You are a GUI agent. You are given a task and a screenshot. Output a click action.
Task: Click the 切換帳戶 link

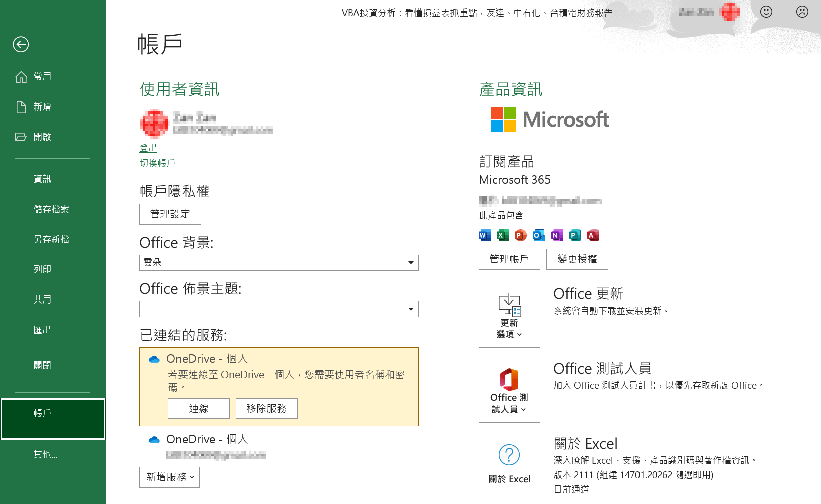coord(157,163)
